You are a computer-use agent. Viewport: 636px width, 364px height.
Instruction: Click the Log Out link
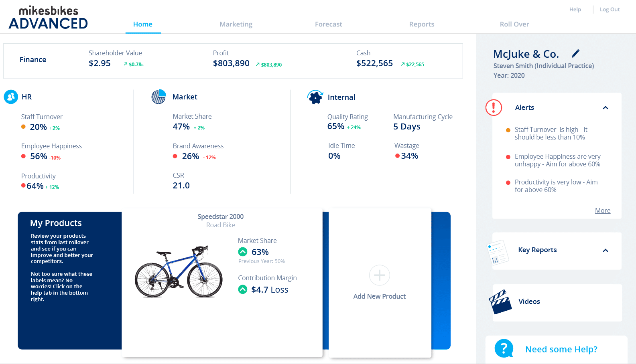point(610,9)
